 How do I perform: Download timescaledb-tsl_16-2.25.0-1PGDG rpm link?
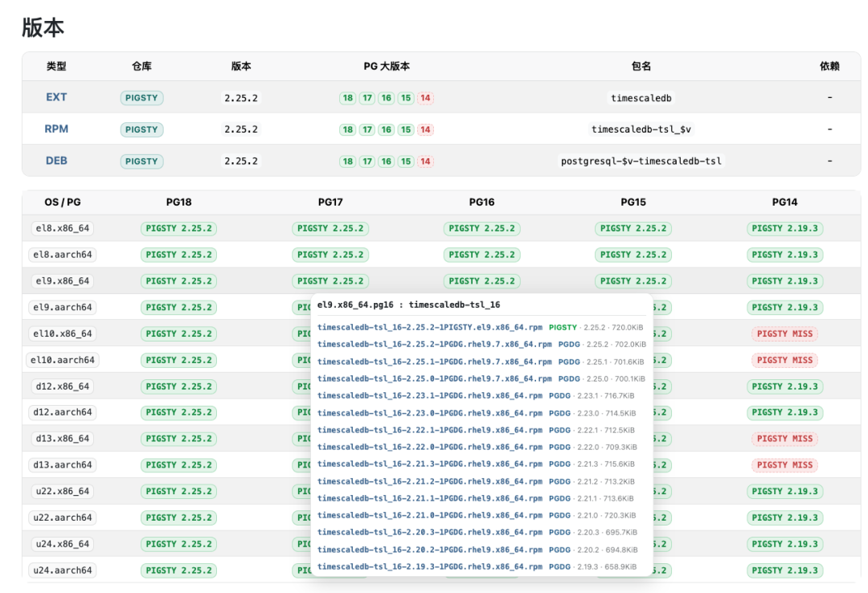[435, 378]
